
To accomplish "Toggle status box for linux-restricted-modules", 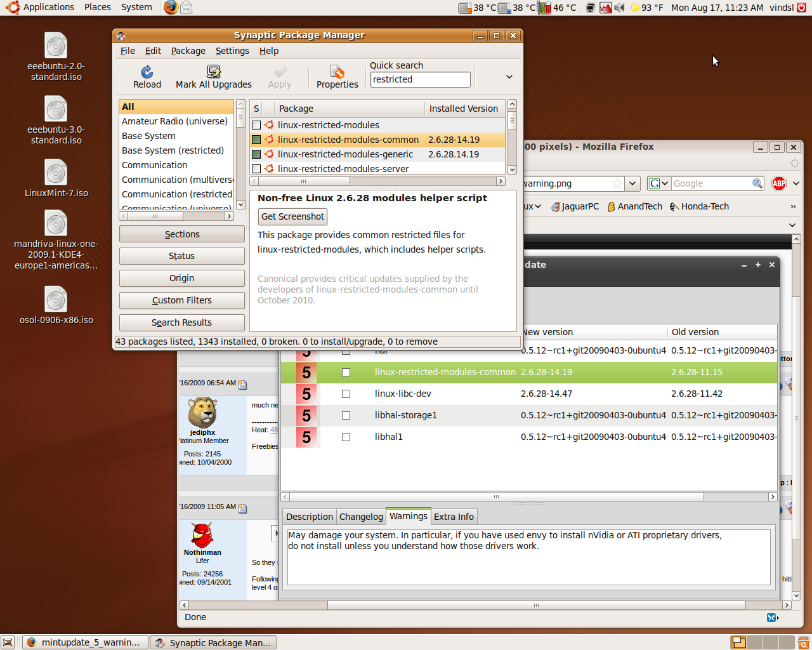I will 256,125.
